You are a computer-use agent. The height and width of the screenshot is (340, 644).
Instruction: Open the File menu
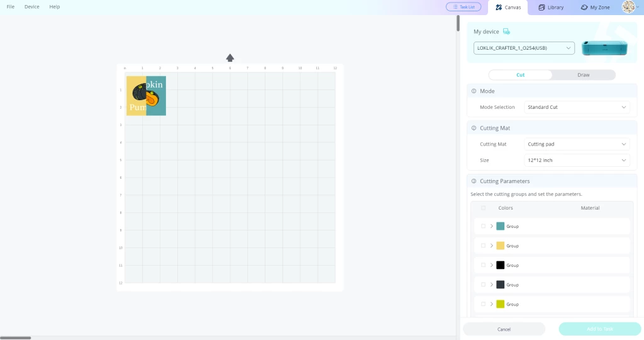[x=11, y=6]
